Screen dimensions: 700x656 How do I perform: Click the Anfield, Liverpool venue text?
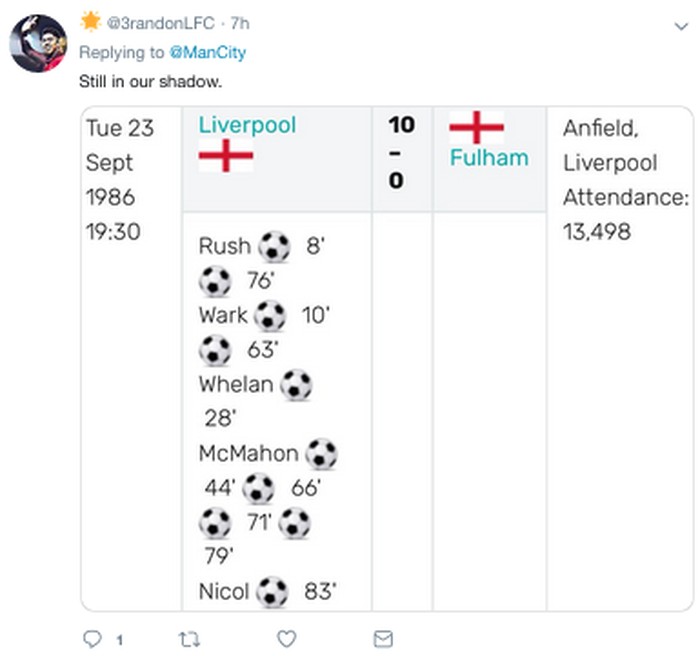click(610, 145)
